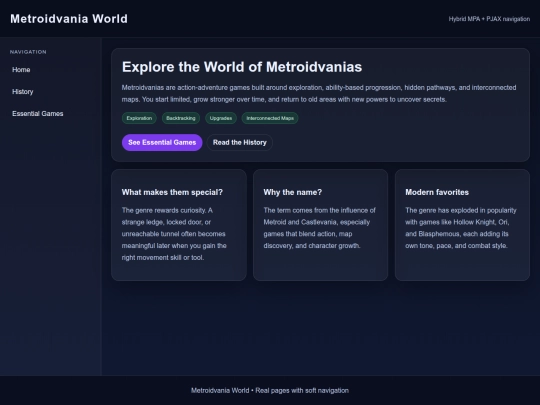The width and height of the screenshot is (540, 405).
Task: Click the intro paragraph starting 'Metroidvanias are action-adventure'
Action: 319,93
